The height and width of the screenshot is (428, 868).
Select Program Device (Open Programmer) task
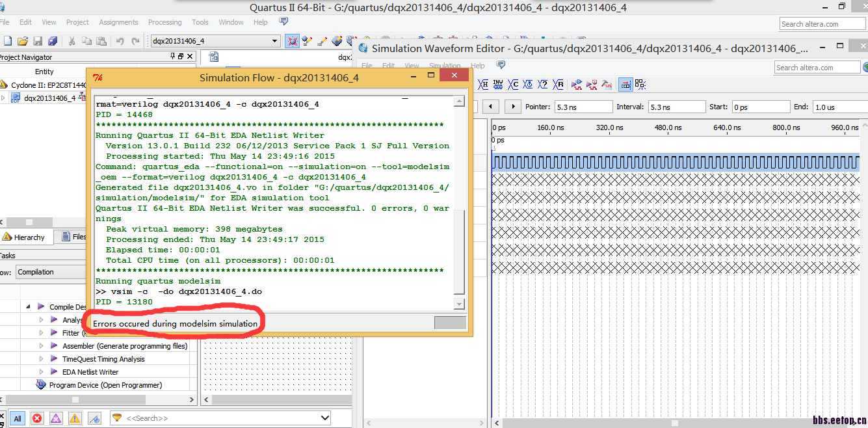point(105,385)
